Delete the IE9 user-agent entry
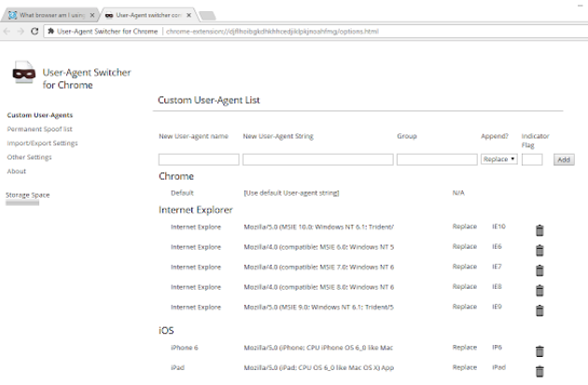Image resolution: width=588 pixels, height=385 pixels. tap(539, 310)
